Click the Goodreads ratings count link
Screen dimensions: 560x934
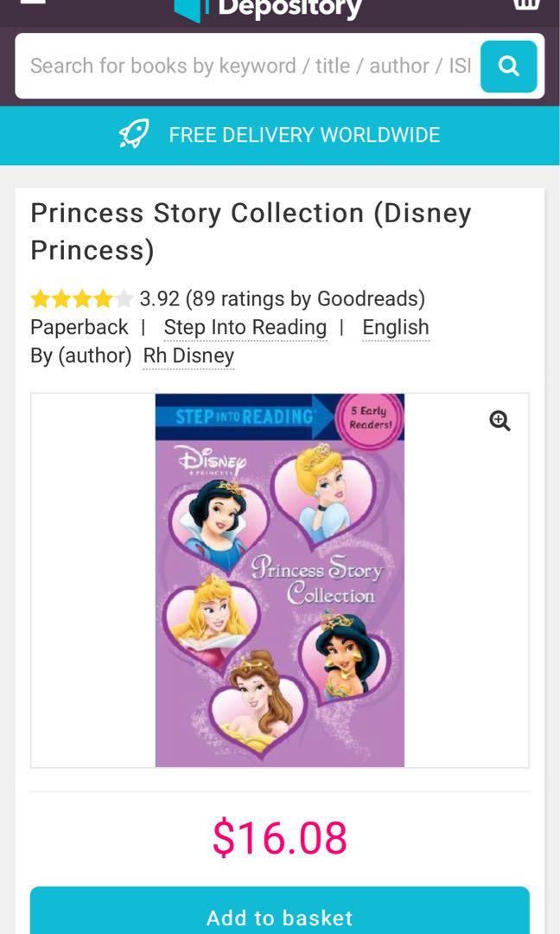(x=281, y=298)
